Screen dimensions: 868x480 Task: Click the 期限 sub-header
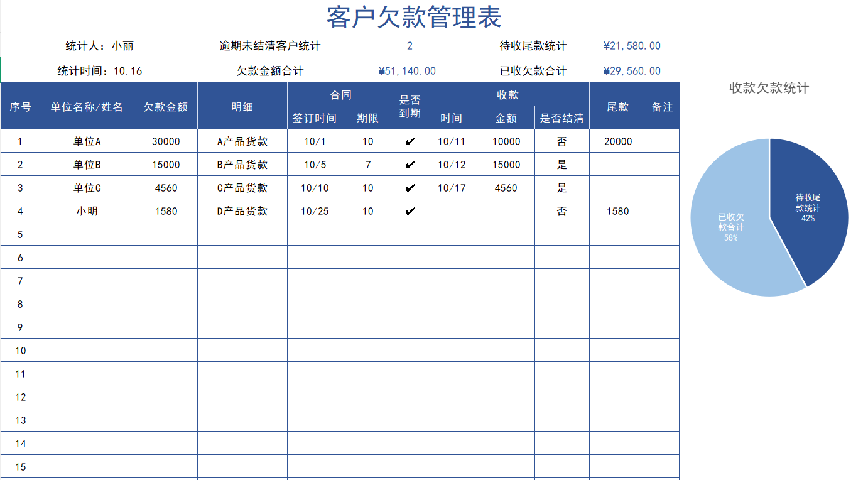pos(368,118)
